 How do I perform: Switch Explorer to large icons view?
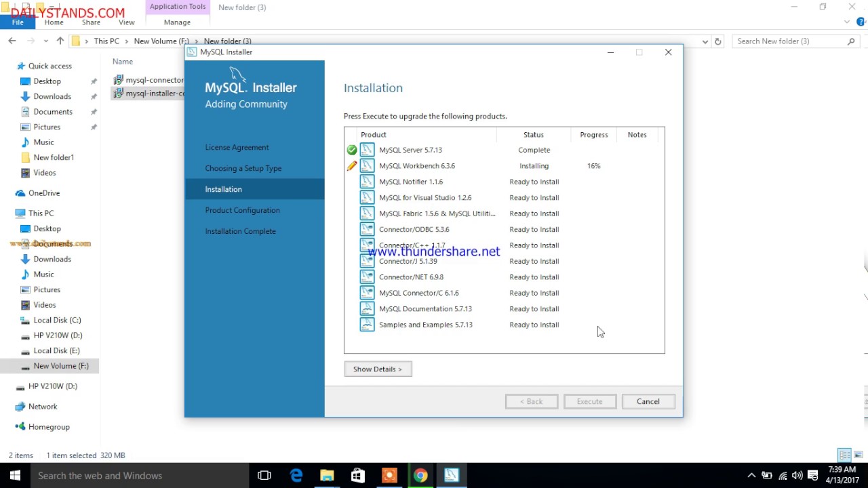pos(858,455)
